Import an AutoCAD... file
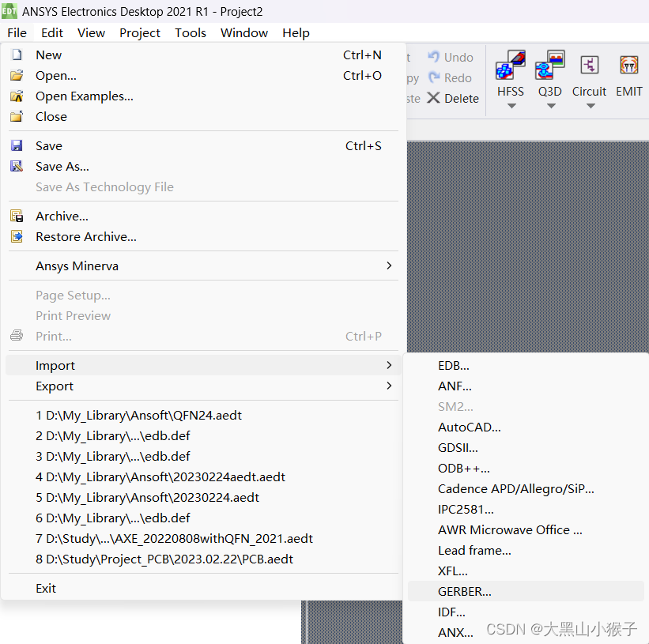 (x=526, y=427)
